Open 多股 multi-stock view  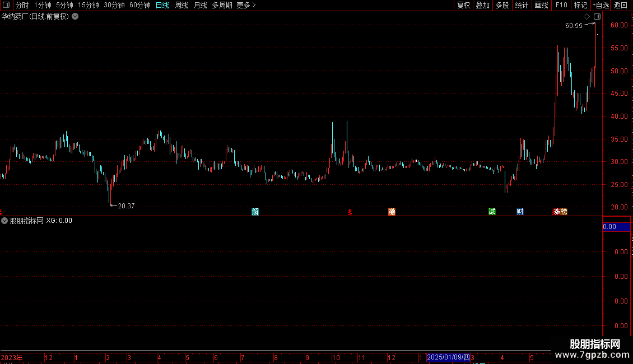click(502, 5)
